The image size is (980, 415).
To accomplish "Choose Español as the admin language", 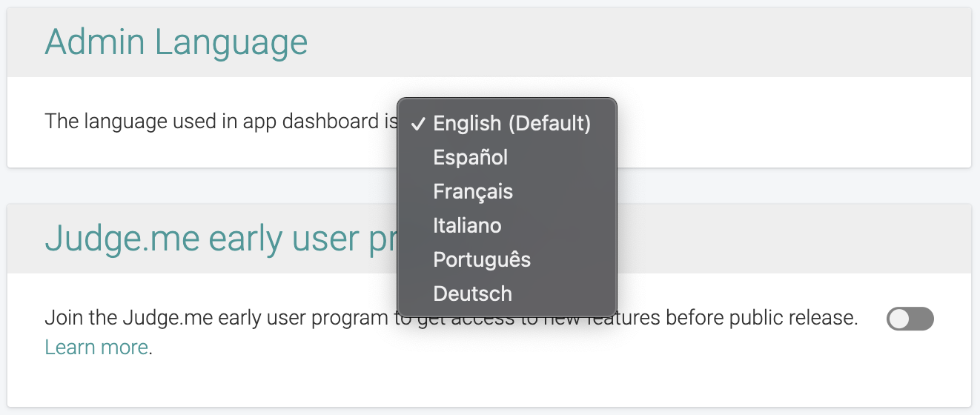I will click(471, 157).
